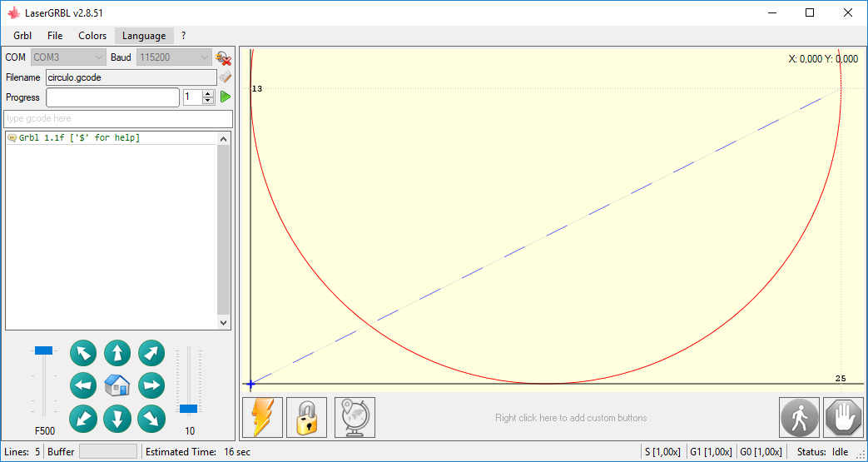Click the Grbl 1.1f console message
The height and width of the screenshot is (462, 868).
(79, 138)
